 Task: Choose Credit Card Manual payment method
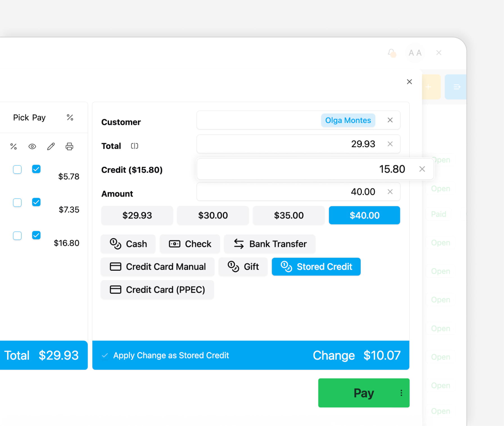(x=157, y=266)
